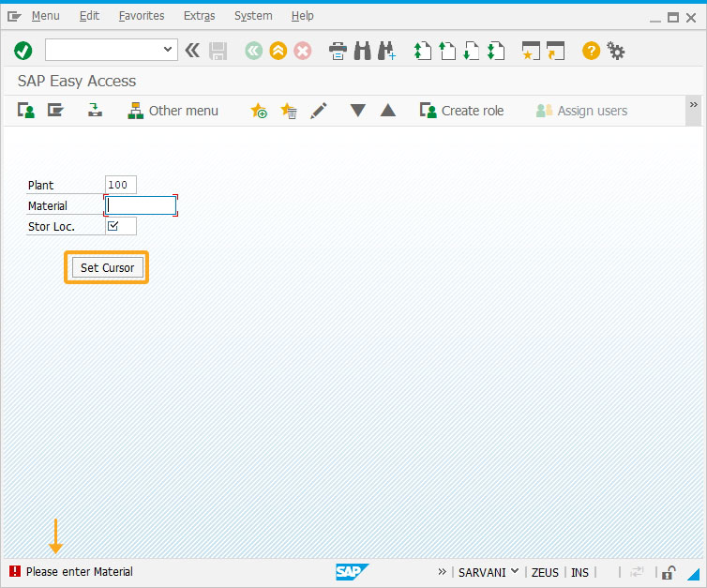
Task: Expand the toolbar overflow chevron
Action: [694, 105]
